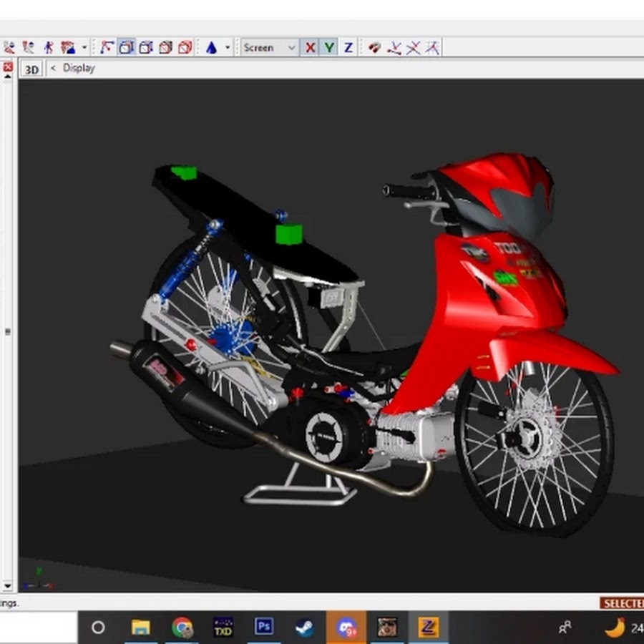Toggle the Y axis constraint
Screen dimensions: 644x644
pos(329,48)
